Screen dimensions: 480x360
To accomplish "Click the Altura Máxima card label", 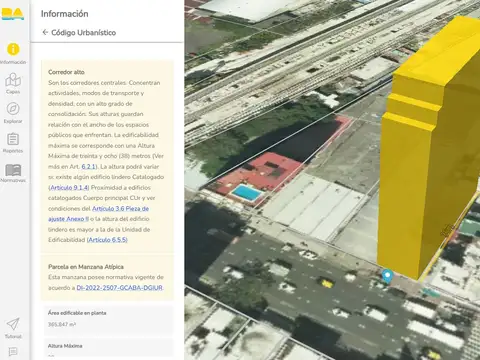I will [65, 346].
